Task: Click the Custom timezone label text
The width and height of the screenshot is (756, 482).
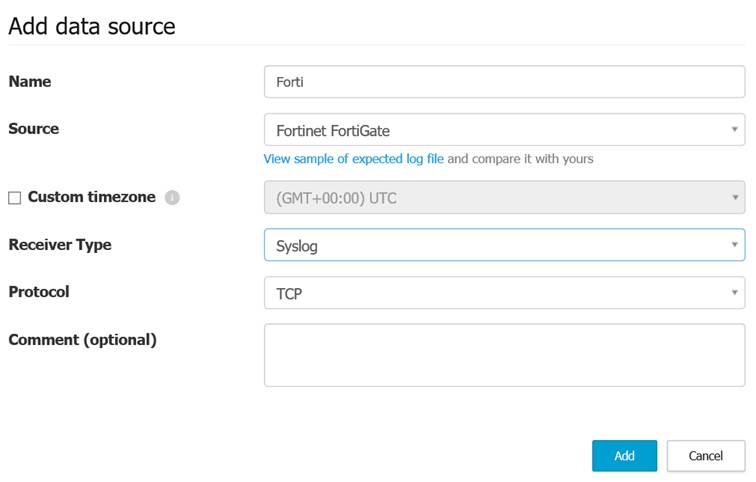Action: [x=92, y=197]
